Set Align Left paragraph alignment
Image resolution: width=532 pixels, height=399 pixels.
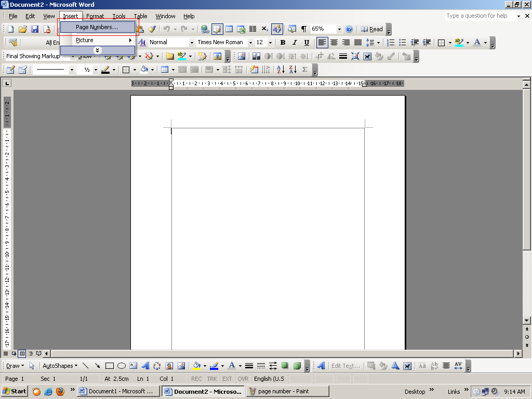pos(322,43)
